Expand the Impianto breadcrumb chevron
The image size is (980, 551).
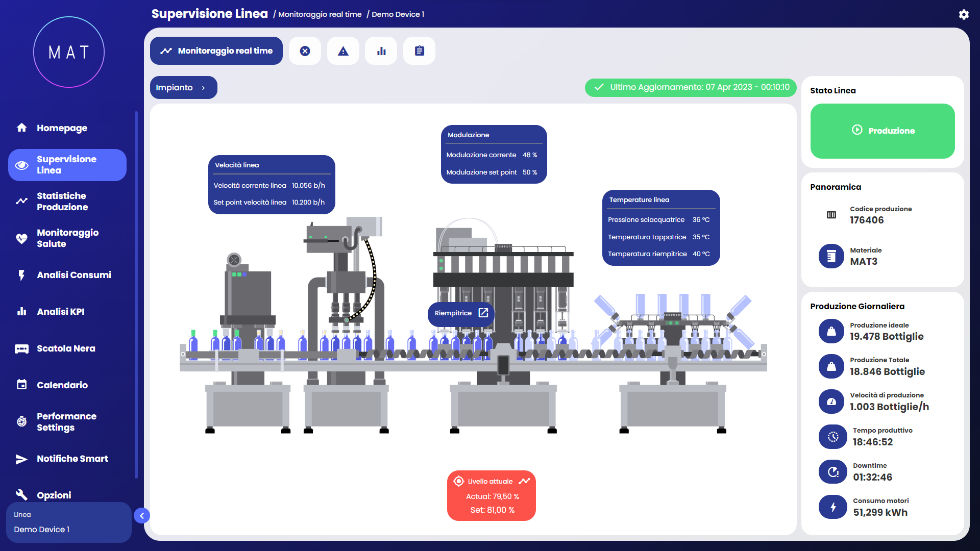203,88
